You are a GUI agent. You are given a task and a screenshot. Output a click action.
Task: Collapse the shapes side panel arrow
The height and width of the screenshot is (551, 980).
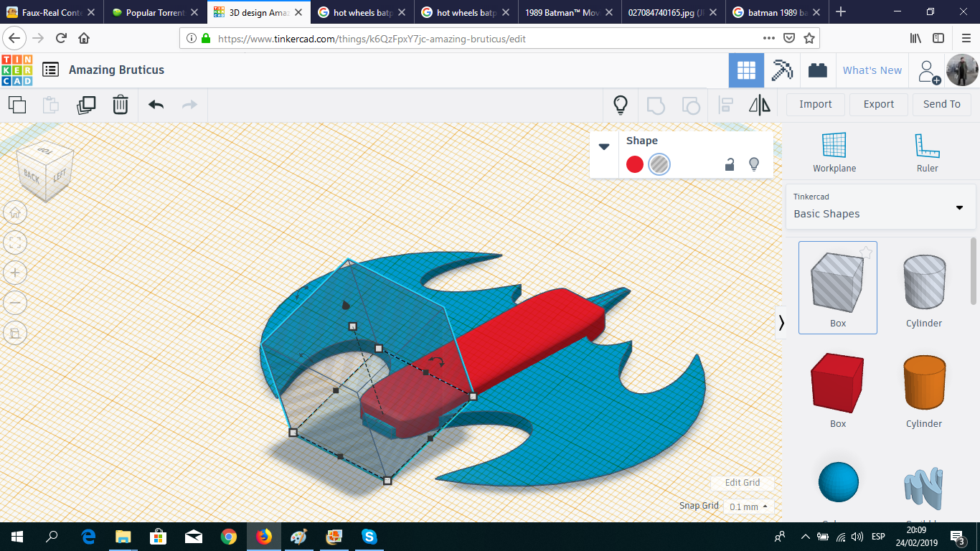781,324
